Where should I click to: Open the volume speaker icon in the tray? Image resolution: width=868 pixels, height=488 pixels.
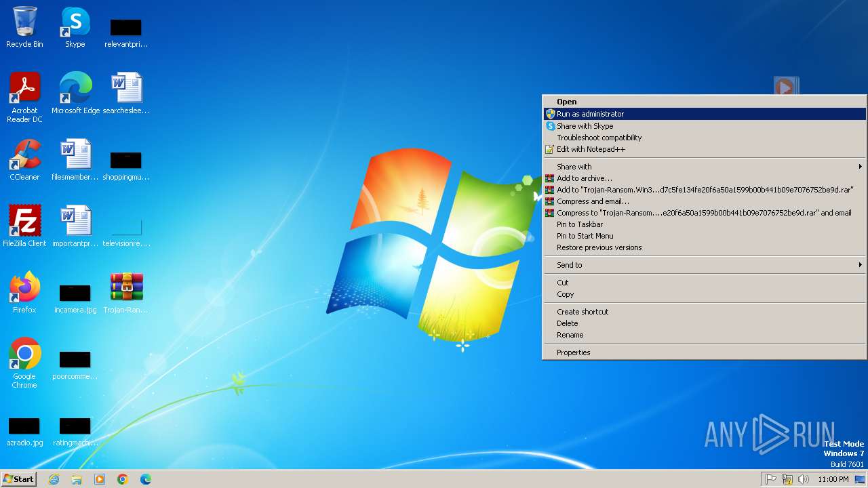coord(804,479)
